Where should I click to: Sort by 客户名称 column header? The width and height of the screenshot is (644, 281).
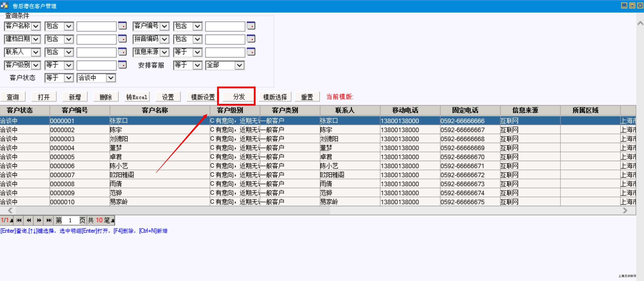[155, 110]
